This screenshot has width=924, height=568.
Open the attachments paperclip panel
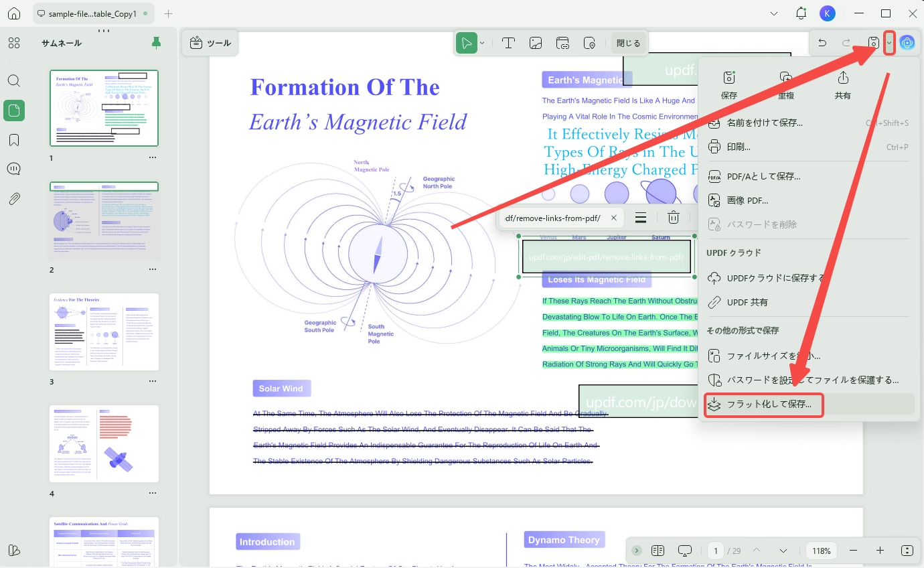pyautogui.click(x=14, y=199)
